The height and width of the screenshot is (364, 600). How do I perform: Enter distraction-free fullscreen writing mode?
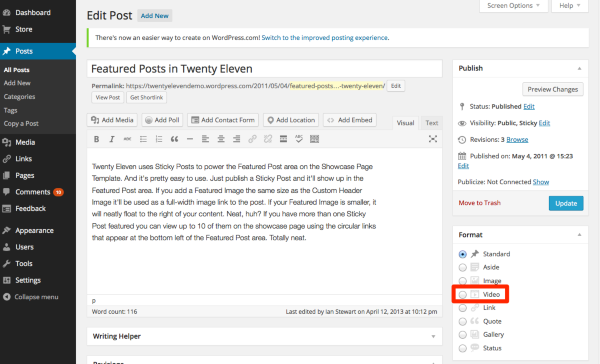(x=433, y=139)
